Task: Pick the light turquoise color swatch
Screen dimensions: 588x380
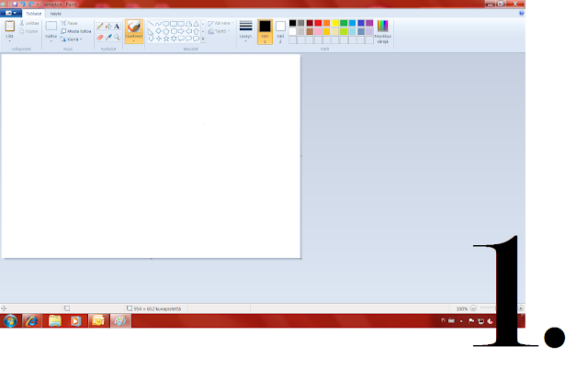Action: [353, 31]
